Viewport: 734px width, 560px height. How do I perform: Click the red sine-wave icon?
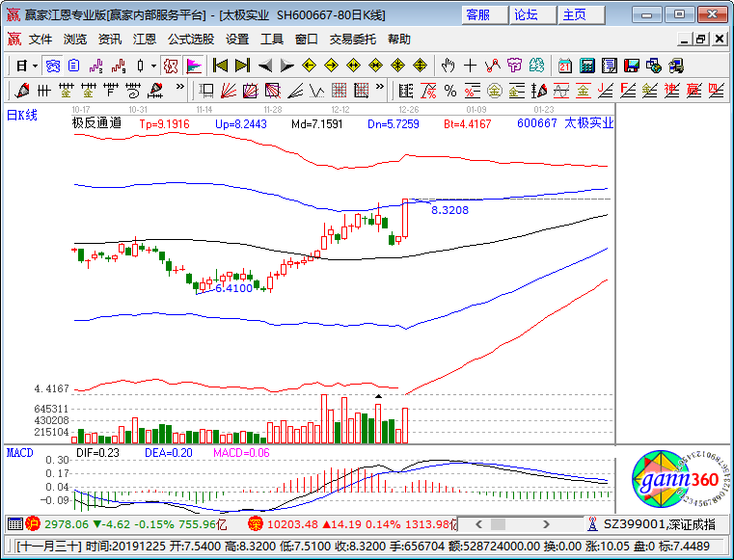pos(560,91)
